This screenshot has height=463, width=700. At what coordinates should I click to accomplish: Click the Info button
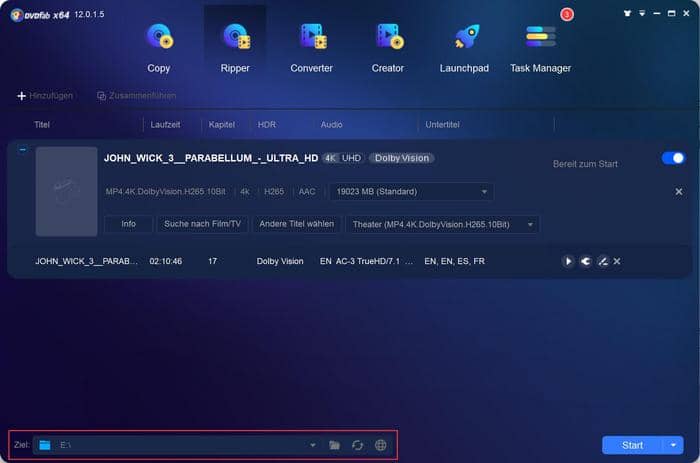point(128,224)
